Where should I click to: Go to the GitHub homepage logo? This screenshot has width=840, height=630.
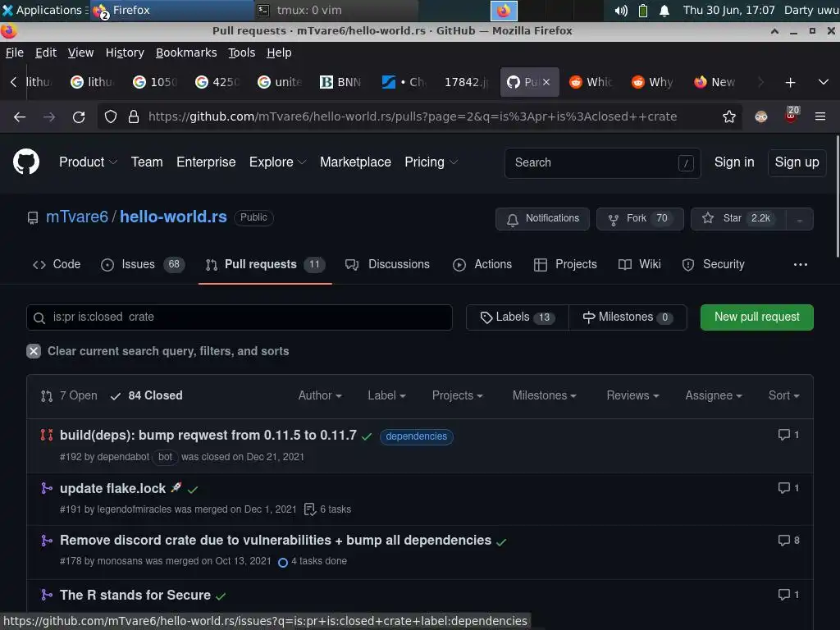click(x=26, y=162)
